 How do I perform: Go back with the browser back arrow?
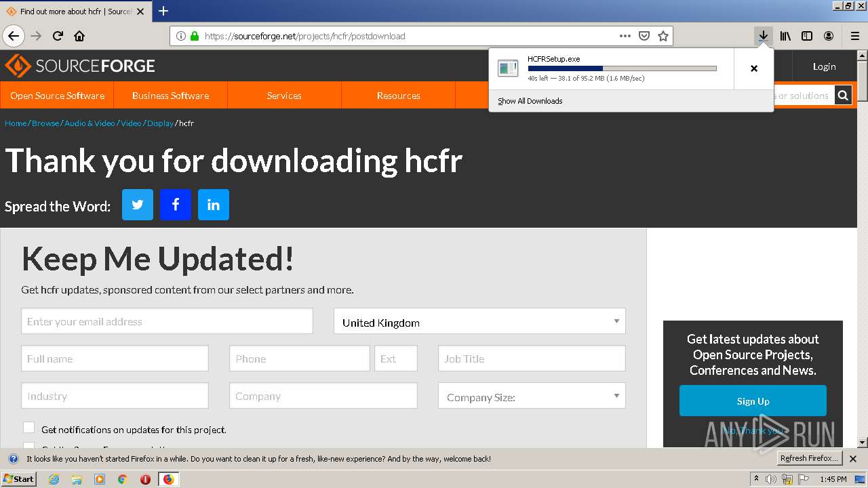(x=13, y=36)
